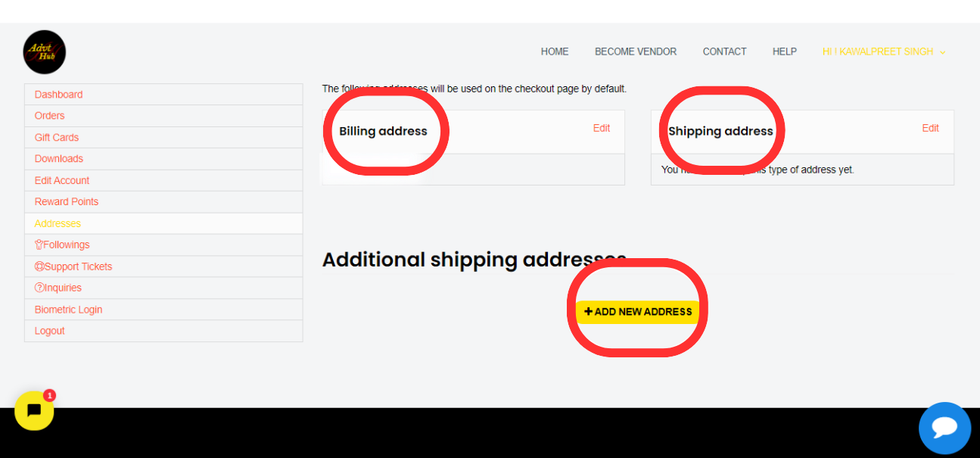Image resolution: width=980 pixels, height=458 pixels.
Task: Open the Become Vendor page
Action: pyautogui.click(x=636, y=51)
